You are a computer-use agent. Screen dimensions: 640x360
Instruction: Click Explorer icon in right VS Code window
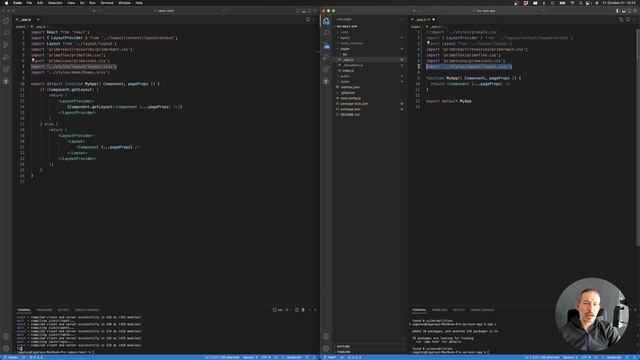click(x=326, y=21)
